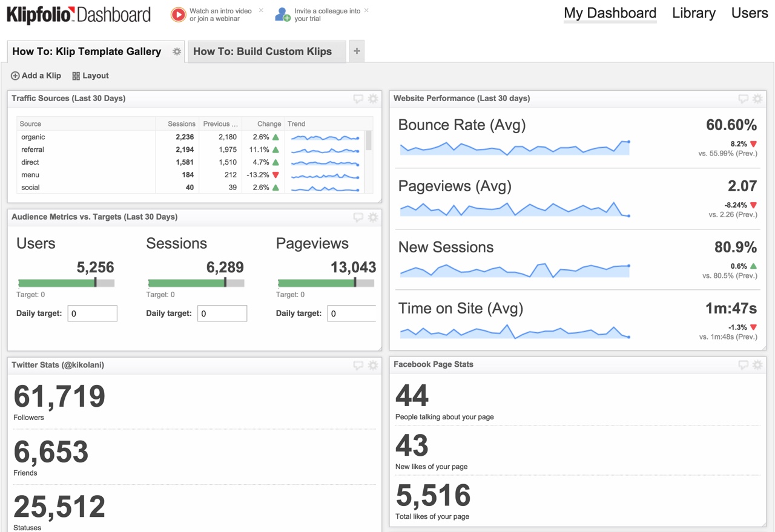Click the Time on Site sparkline chart
This screenshot has height=532, width=775.
(x=515, y=331)
